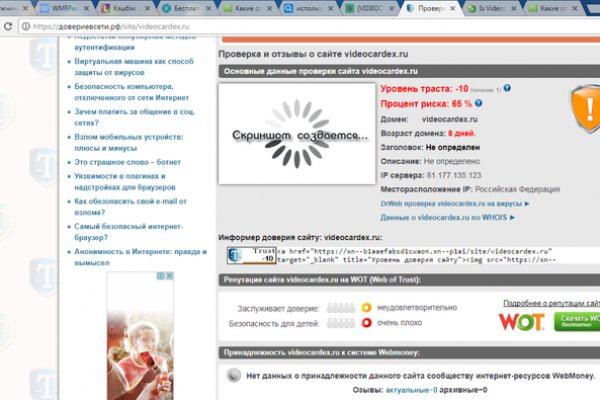This screenshot has width=600, height=400.
Task: Switch to the 'Is Video...' browser tab
Action: coord(495,7)
